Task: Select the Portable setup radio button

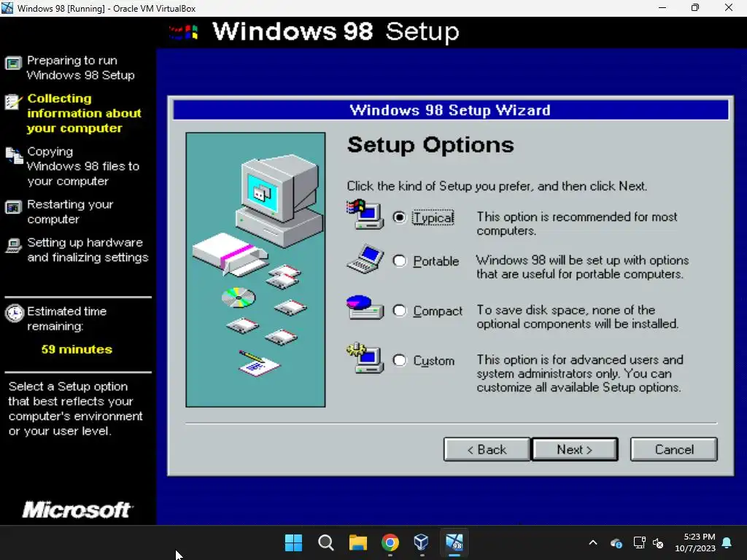Action: [x=399, y=261]
